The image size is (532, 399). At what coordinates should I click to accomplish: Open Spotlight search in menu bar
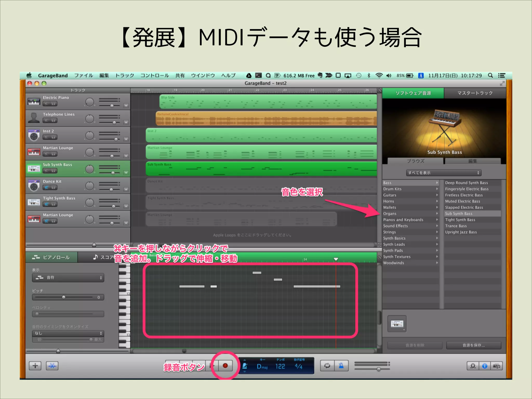[x=490, y=75]
